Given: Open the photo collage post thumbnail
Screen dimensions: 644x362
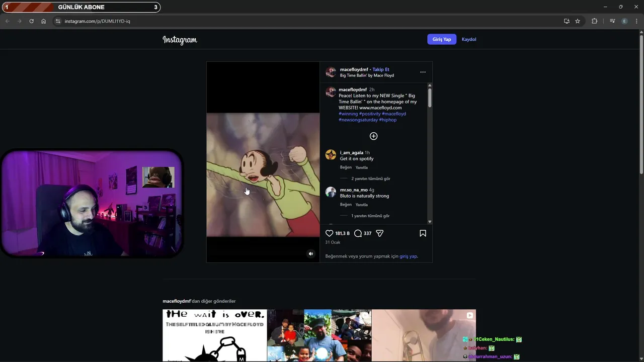Looking at the screenshot, I should (319, 335).
